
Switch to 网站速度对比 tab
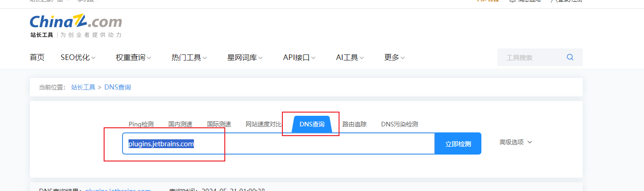click(263, 124)
